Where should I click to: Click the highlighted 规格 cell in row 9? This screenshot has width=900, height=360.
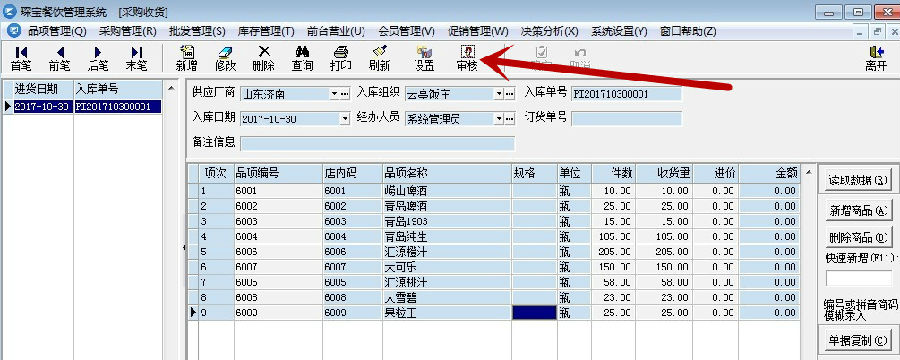(x=534, y=312)
